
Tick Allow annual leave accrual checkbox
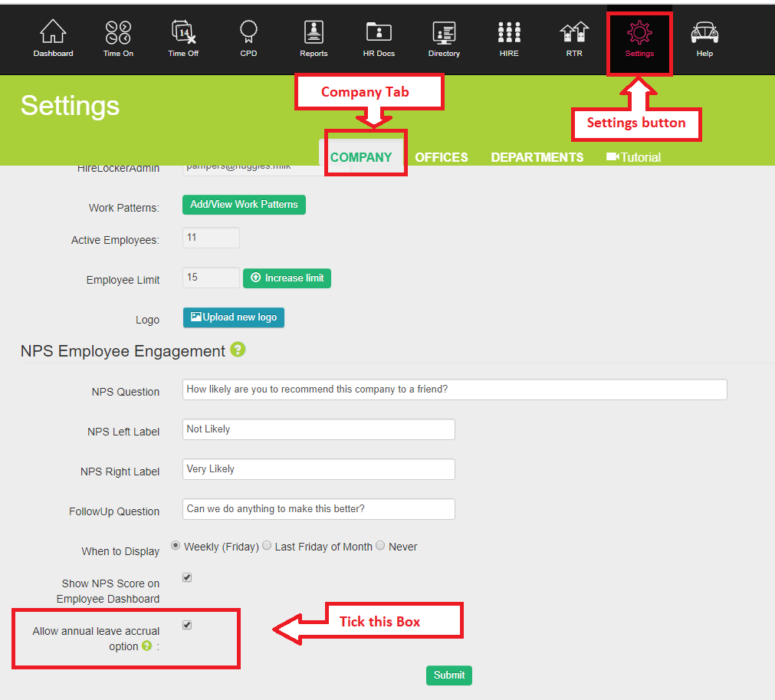187,626
